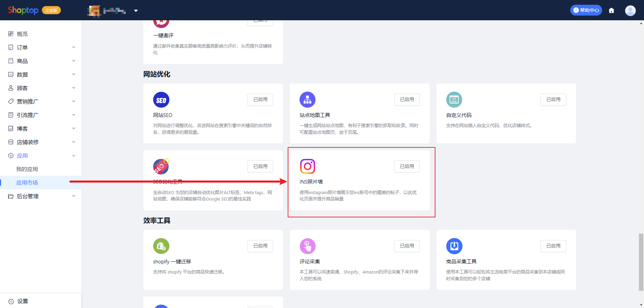Click 已启用 button on shopify 一键迁移 card
Viewport: 644px width, 308px height.
pos(260,246)
